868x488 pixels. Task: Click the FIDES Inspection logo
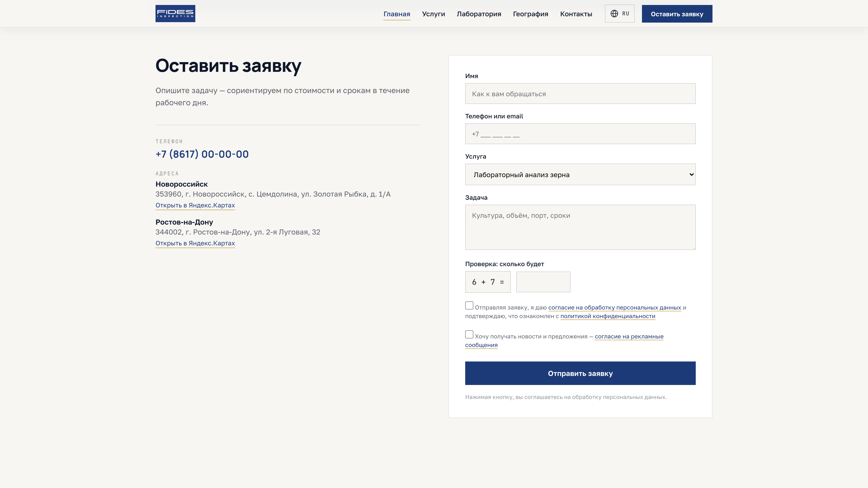click(x=175, y=14)
